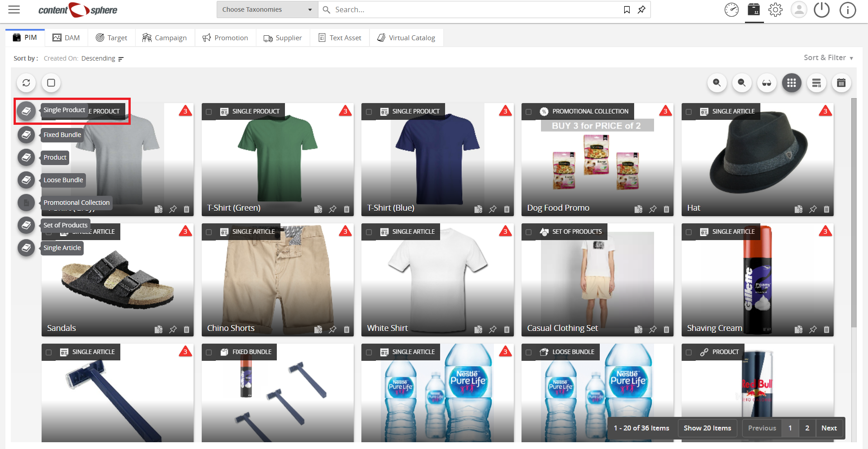Create a new Product from side menu
The width and height of the screenshot is (868, 449).
(x=26, y=157)
